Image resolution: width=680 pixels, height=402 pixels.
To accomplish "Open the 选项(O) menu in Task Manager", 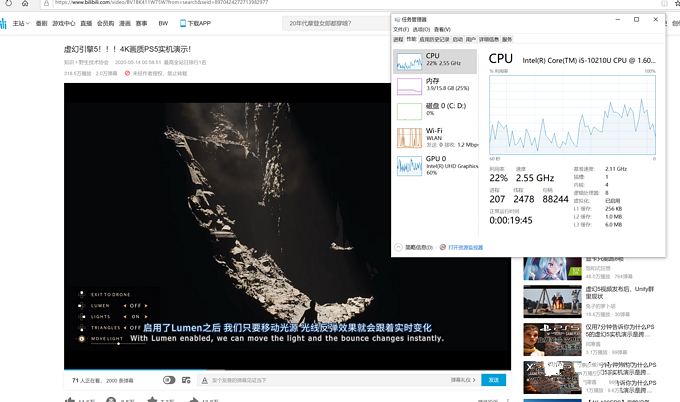I will pyautogui.click(x=421, y=29).
